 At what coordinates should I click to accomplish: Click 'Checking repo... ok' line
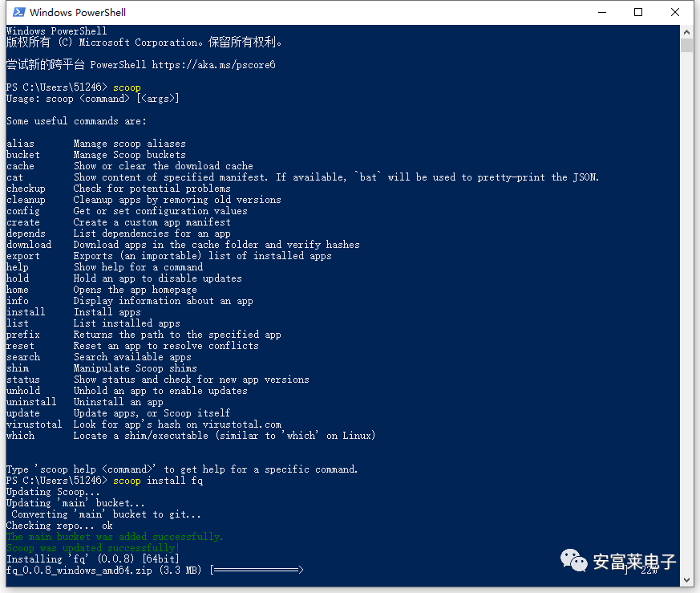pyautogui.click(x=59, y=526)
